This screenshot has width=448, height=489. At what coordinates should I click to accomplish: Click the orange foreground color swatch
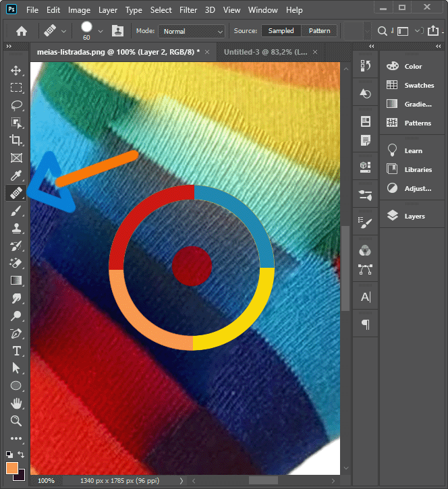[x=12, y=468]
